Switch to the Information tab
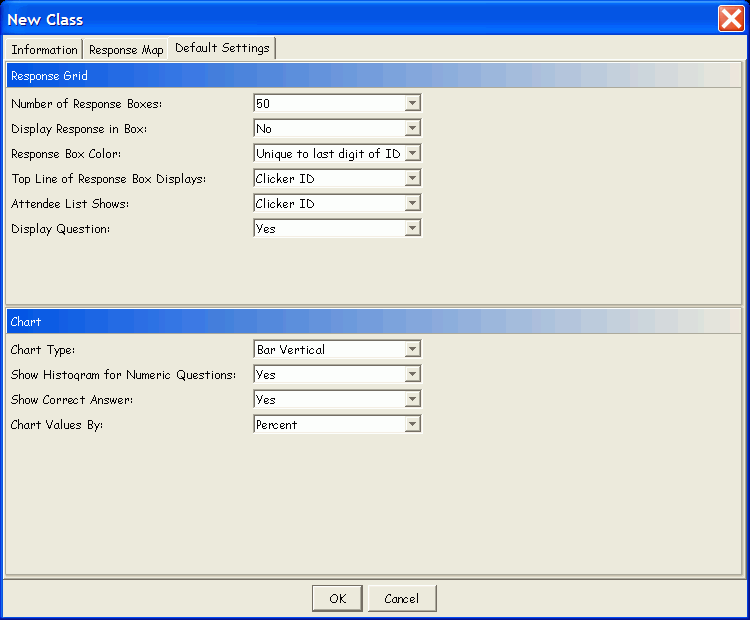750x620 pixels. tap(44, 49)
